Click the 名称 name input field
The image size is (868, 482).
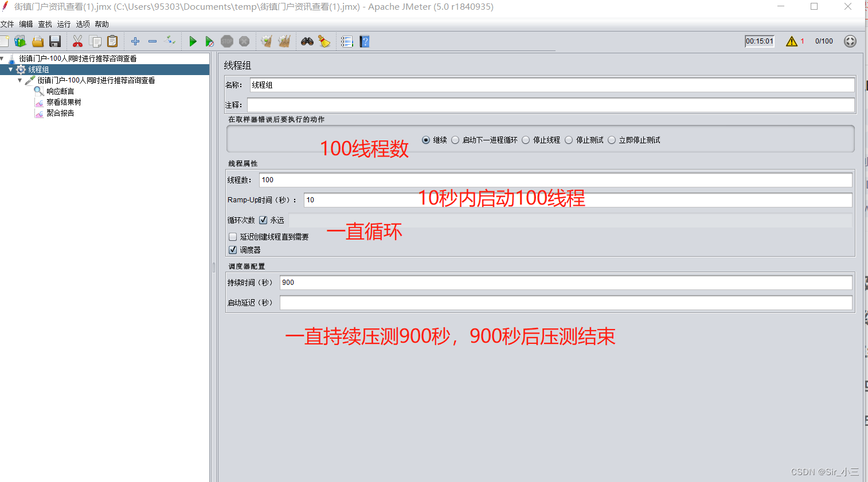click(x=552, y=85)
